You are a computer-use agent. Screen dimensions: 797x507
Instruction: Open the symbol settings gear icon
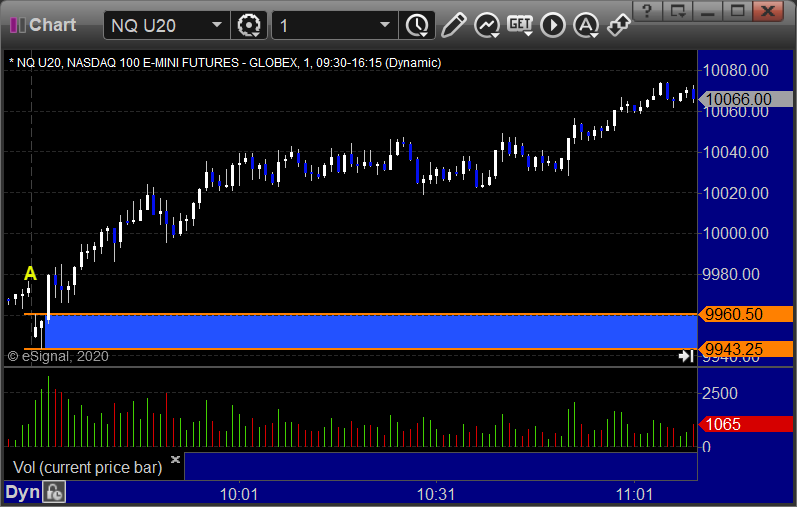[x=249, y=25]
